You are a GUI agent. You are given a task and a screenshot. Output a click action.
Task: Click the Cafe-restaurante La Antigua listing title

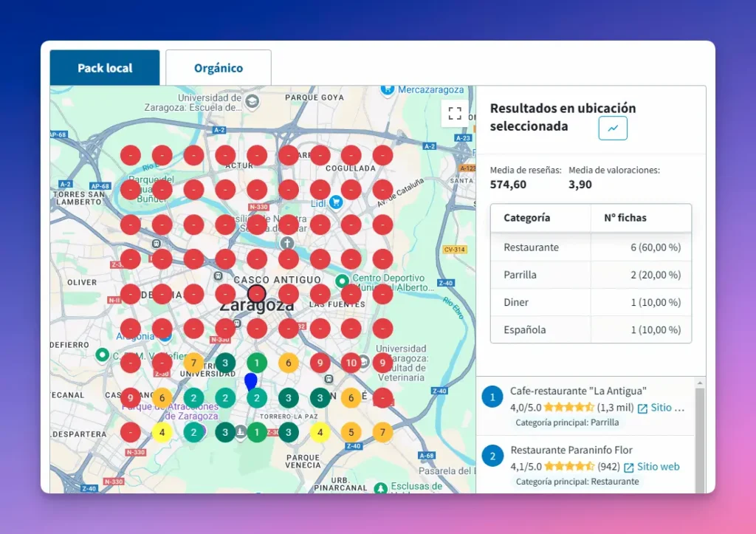click(x=578, y=391)
